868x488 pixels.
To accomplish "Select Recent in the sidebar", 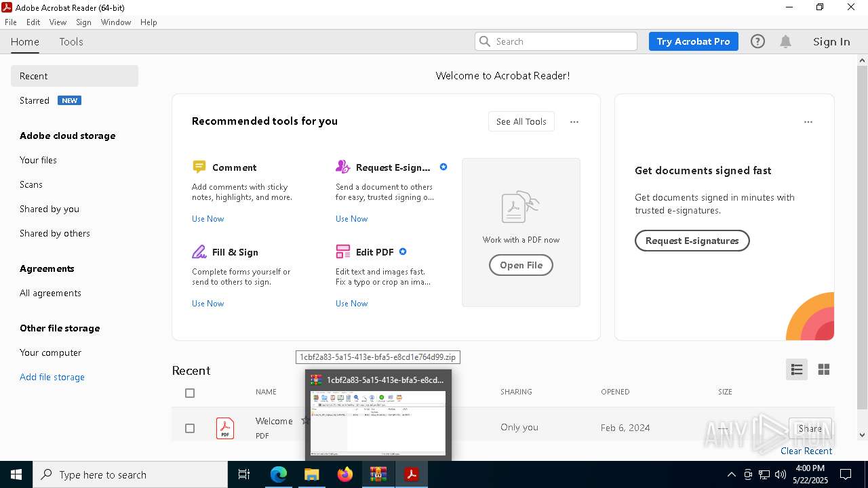I will [75, 76].
